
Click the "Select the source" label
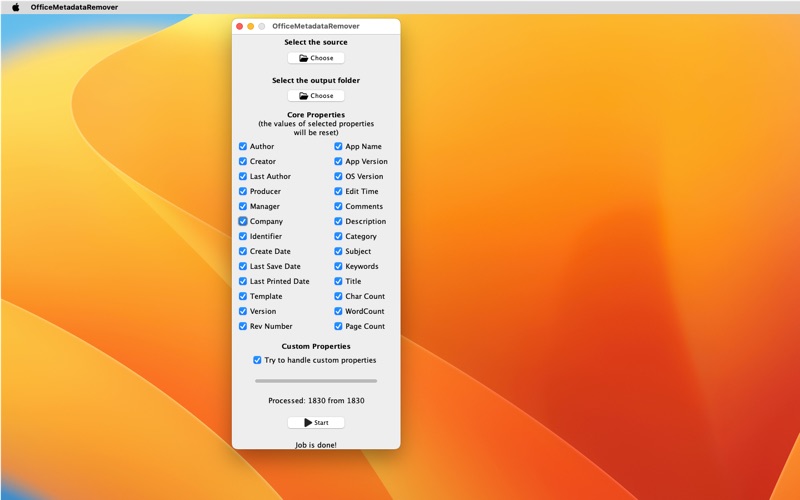tap(316, 42)
